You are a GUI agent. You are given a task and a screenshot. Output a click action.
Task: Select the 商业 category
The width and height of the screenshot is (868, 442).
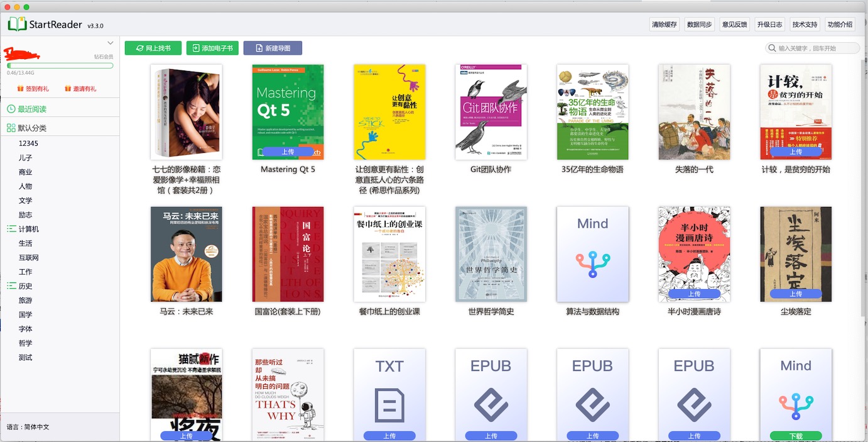[25, 172]
